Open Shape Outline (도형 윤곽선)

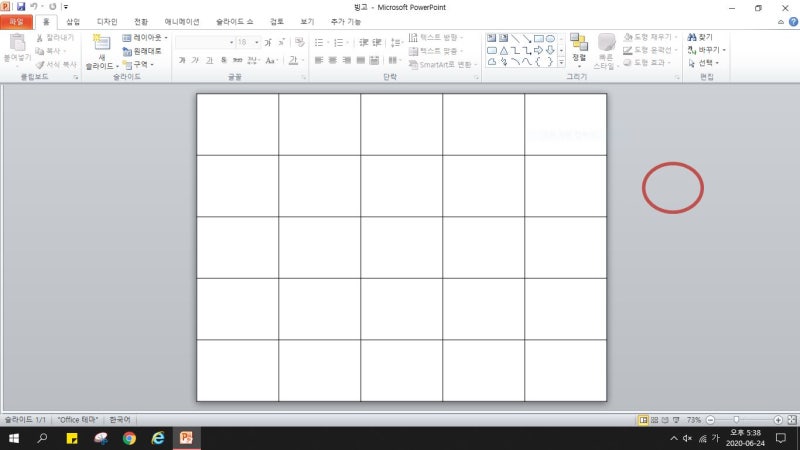651,50
